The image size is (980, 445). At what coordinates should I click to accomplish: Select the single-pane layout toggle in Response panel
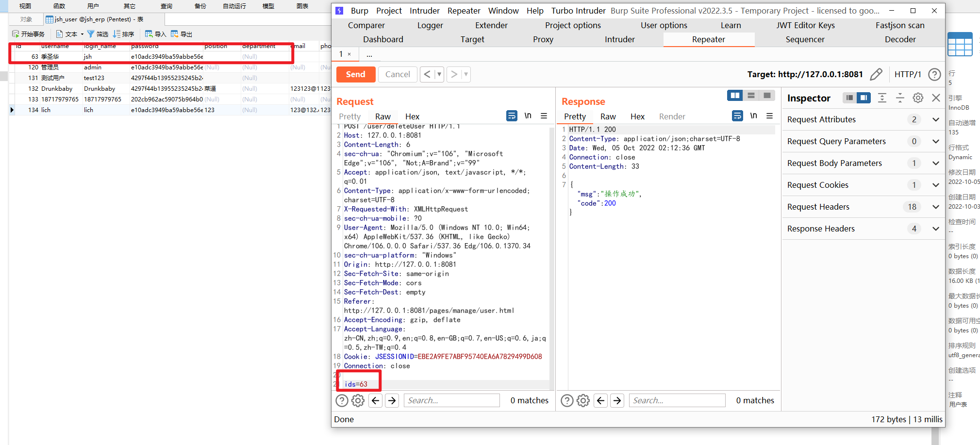pyautogui.click(x=767, y=95)
